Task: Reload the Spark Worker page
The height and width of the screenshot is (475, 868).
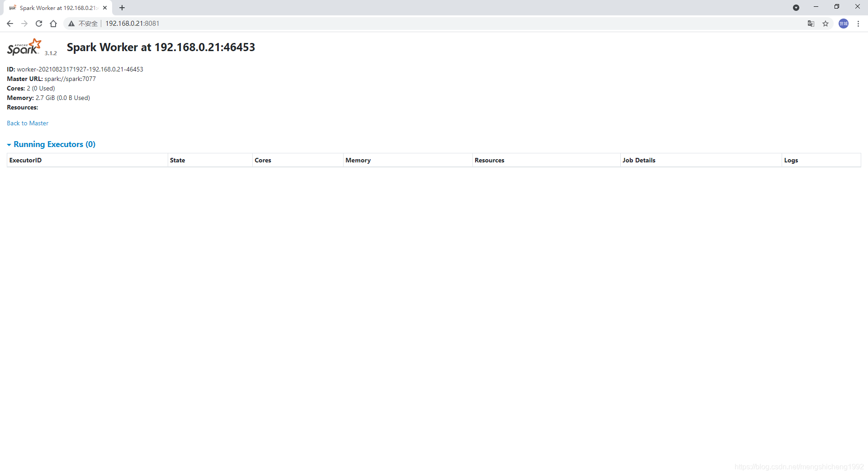Action: click(39, 24)
